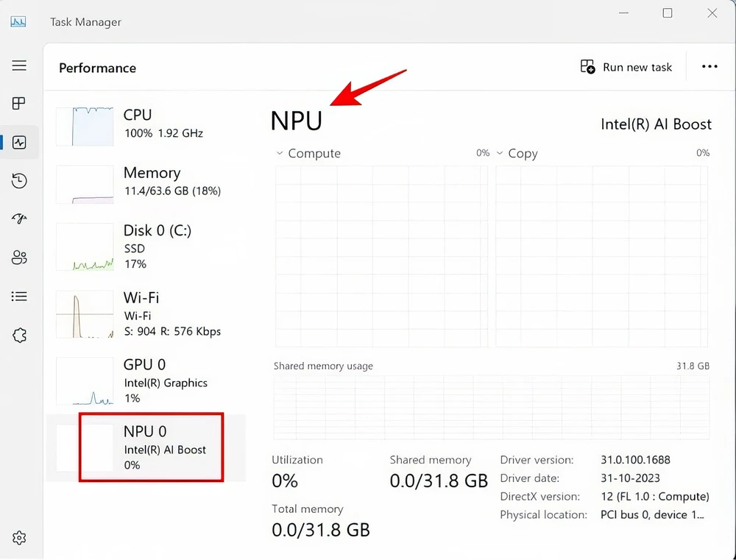Screen dimensions: 736x560
Task: Toggle the navigation sidebar with the hamburger menu
Action: pyautogui.click(x=19, y=65)
